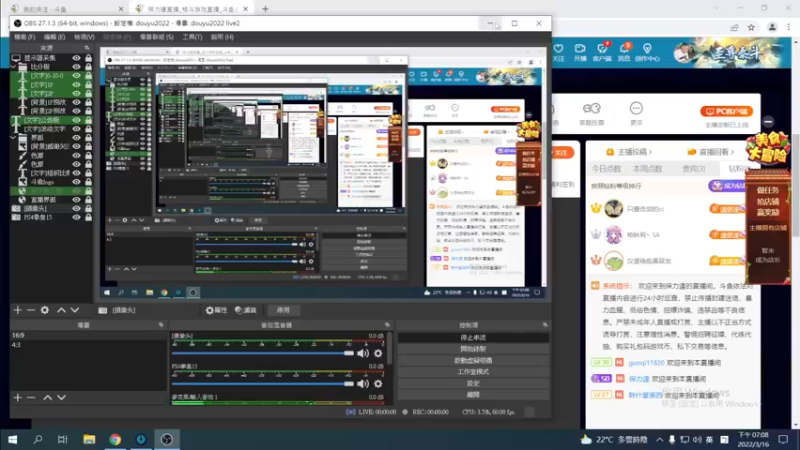Viewport: 800px width, 450px height.
Task: Move the source down in the list
Action: pos(74,310)
